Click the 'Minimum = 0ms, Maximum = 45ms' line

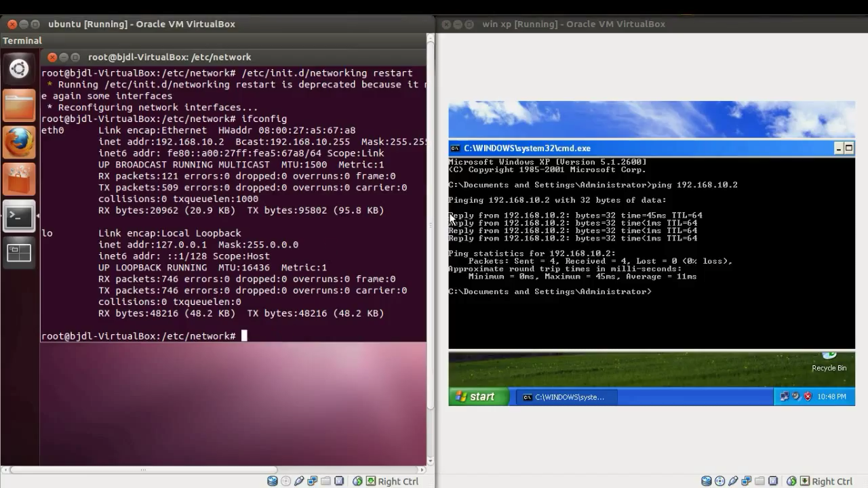(583, 277)
